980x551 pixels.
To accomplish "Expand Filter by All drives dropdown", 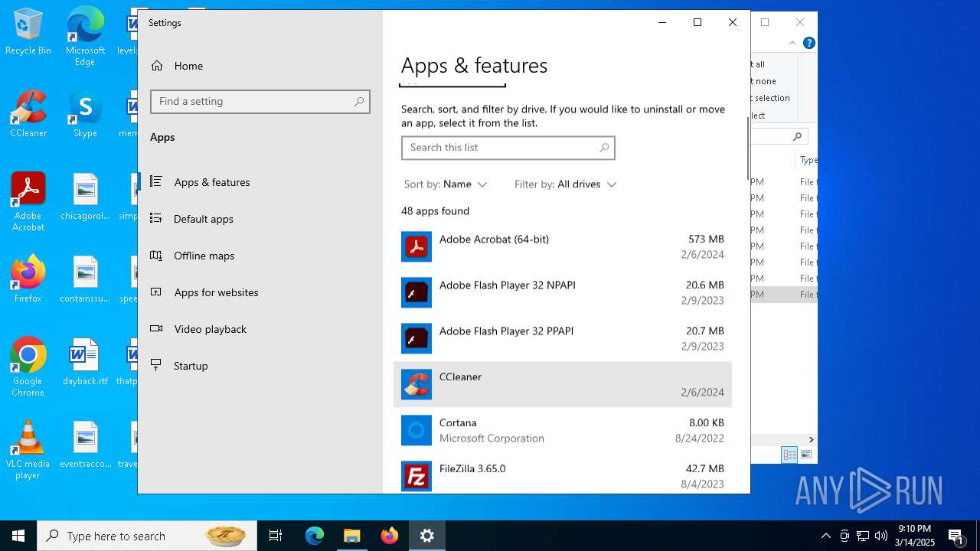I will coord(565,184).
